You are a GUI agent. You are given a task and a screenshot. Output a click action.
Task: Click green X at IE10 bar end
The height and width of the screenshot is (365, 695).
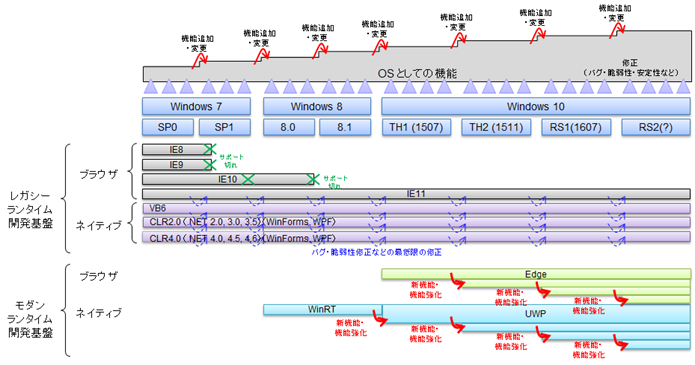pyautogui.click(x=313, y=179)
